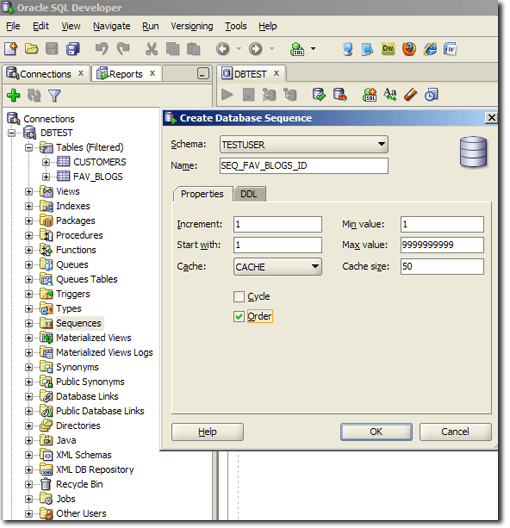Click the Firefox browser toolbar icon
The image size is (510, 528).
[x=409, y=49]
